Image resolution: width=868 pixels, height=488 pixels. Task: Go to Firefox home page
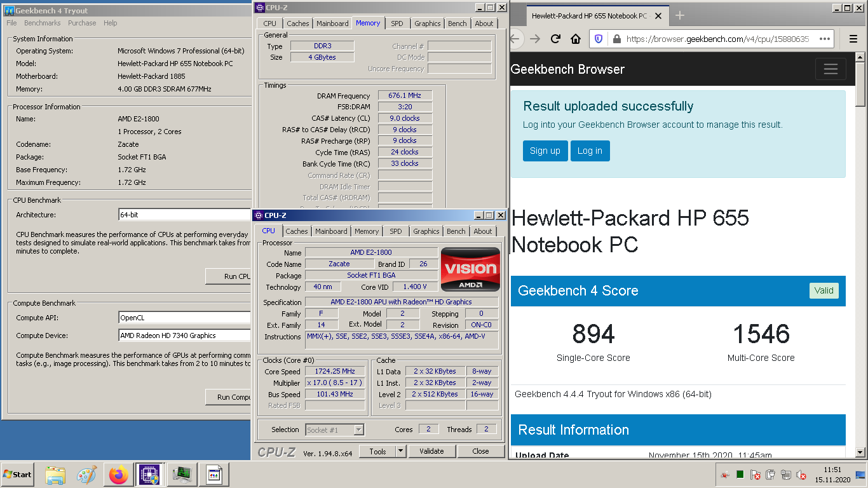[576, 39]
